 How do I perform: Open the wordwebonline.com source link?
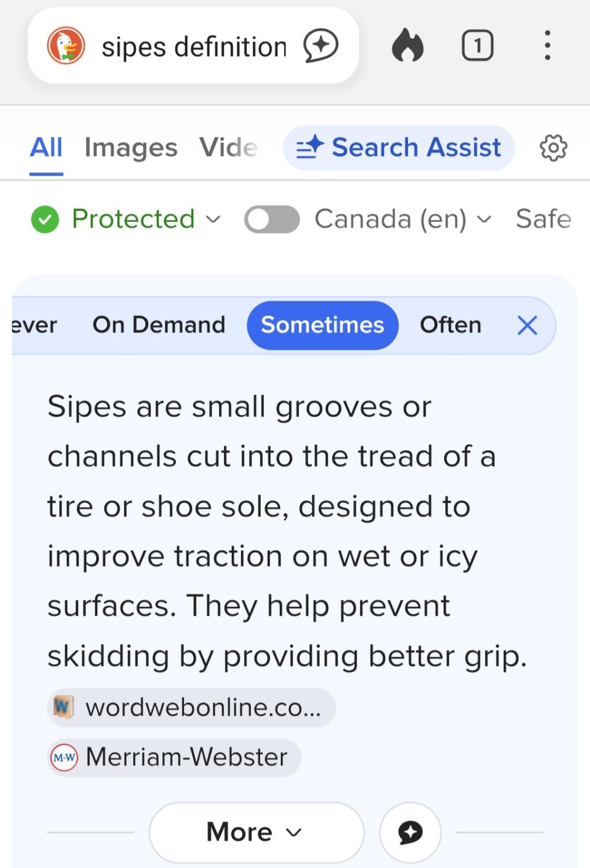click(191, 707)
